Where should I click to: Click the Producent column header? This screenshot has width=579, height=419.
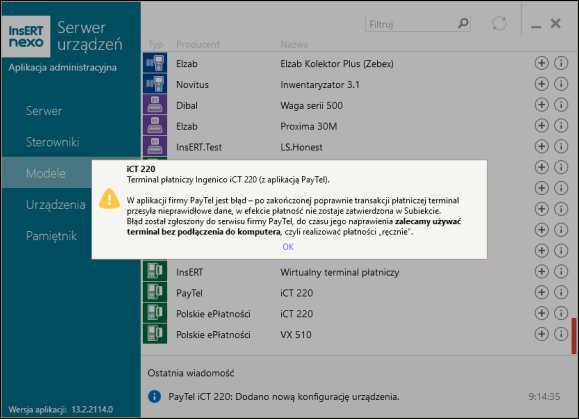point(198,45)
